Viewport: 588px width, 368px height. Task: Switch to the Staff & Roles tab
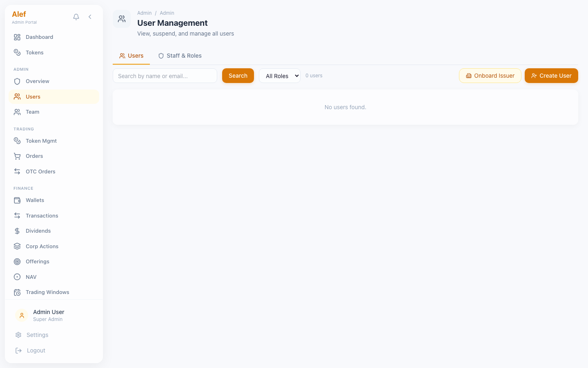[x=180, y=56]
